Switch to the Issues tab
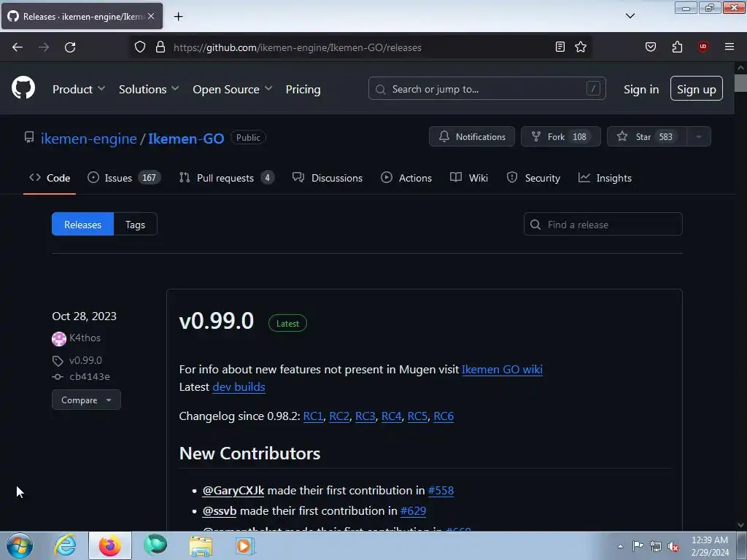The height and width of the screenshot is (560, 747). tap(124, 178)
